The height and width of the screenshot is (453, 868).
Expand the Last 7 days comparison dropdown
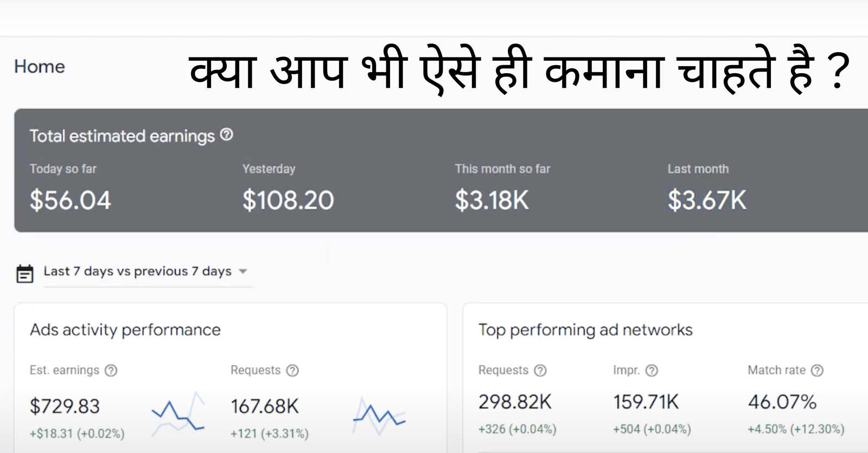point(137,271)
